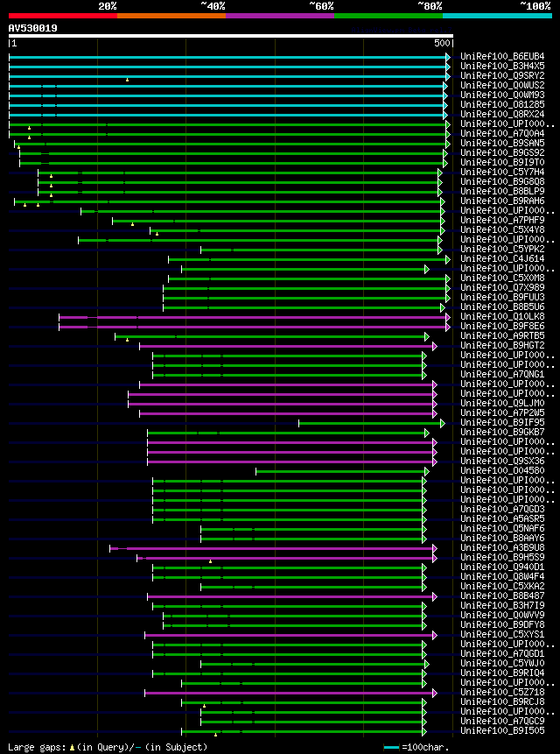The width and height of the screenshot is (560, 754).
Task: Open hit UniRef100_B6EUB4
Action: click(502, 57)
